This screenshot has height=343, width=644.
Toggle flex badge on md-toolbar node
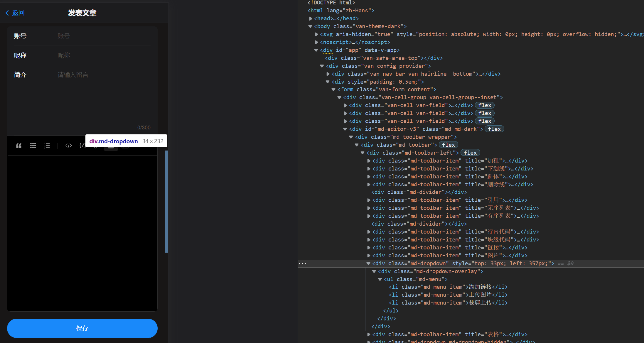click(448, 145)
